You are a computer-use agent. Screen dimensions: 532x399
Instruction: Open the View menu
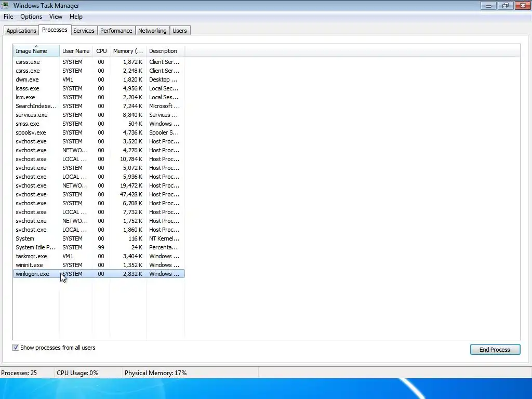56,17
